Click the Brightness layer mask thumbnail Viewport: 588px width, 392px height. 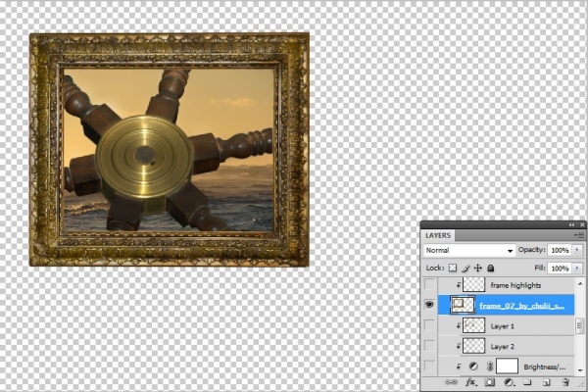coord(507,367)
